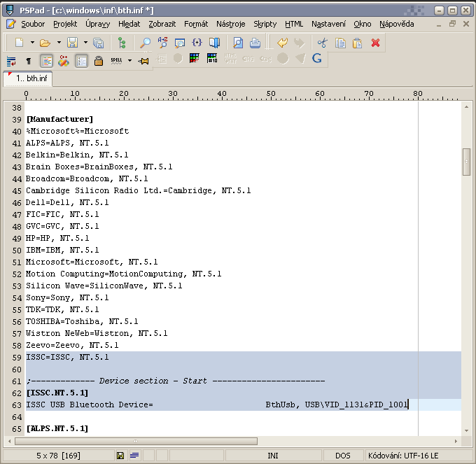Click the PSPad editor icon in menu bar

(11, 24)
